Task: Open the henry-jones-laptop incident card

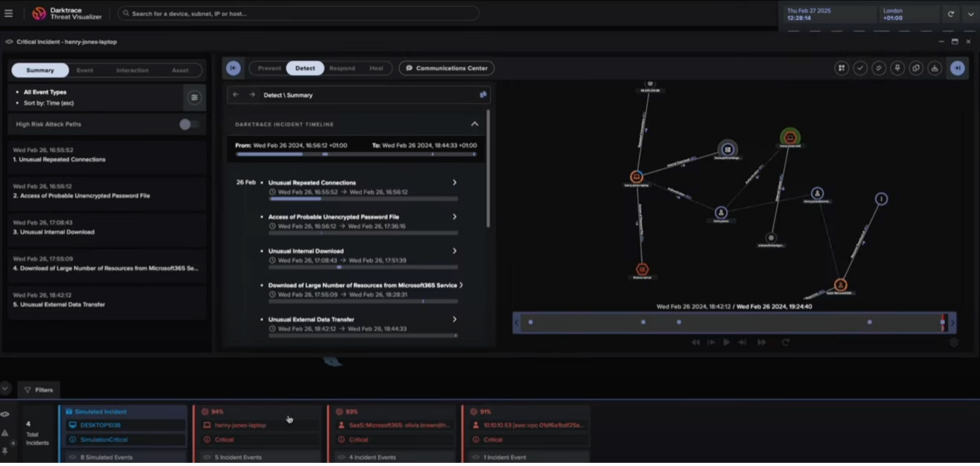Action: tap(257, 433)
